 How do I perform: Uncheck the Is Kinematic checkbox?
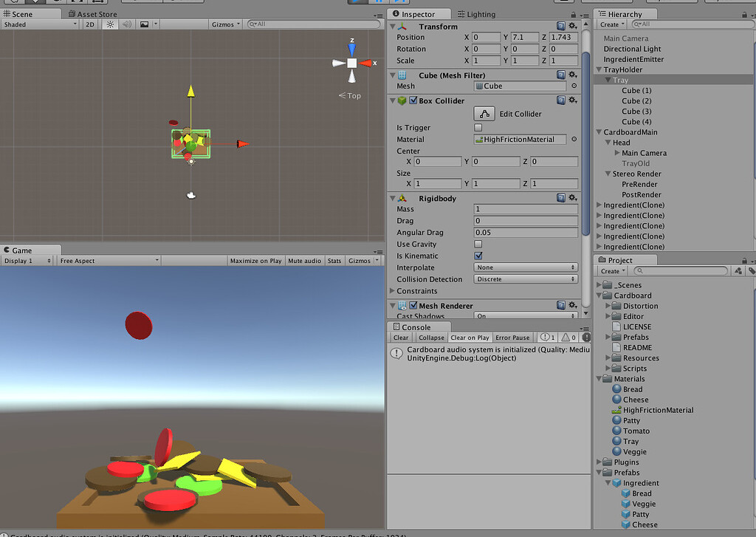click(x=478, y=256)
